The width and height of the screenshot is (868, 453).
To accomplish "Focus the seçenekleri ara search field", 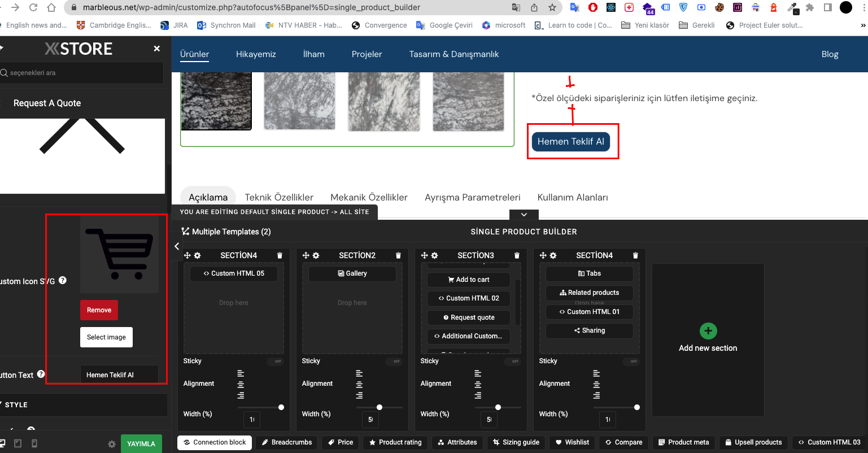I will [x=82, y=73].
